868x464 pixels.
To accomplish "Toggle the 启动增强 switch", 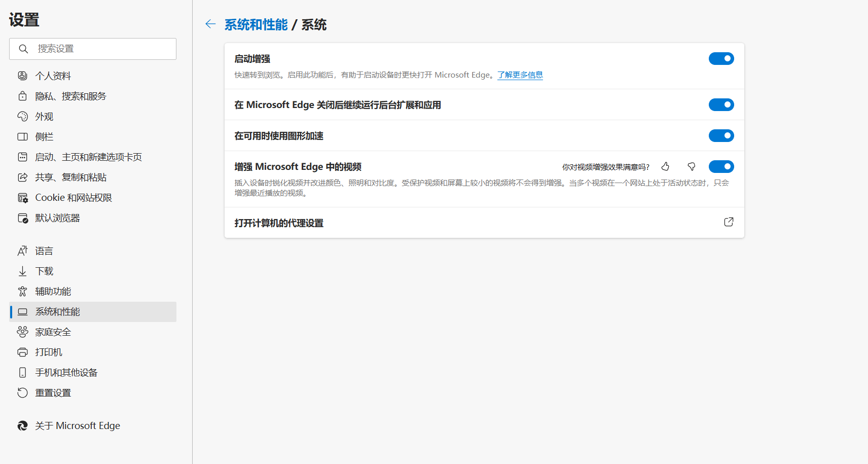I will point(721,58).
